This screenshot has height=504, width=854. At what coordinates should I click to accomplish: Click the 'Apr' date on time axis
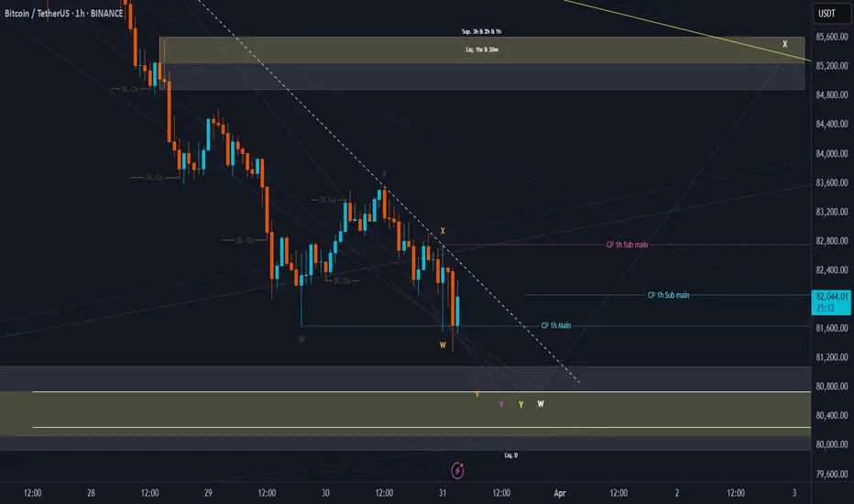(559, 493)
